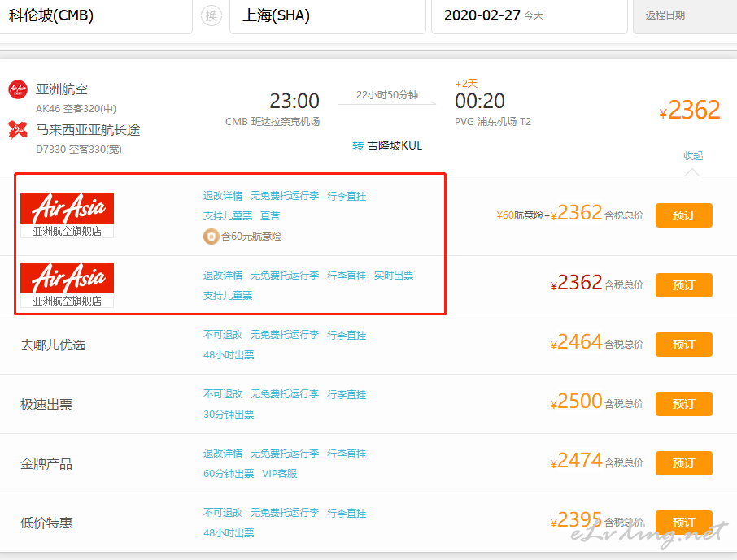Click the flight number D7330 空客330(宽)
This screenshot has width=737, height=560.
pos(78,150)
